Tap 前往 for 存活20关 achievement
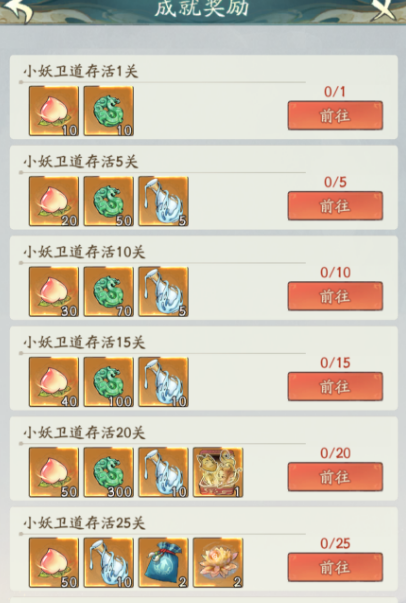 click(335, 477)
